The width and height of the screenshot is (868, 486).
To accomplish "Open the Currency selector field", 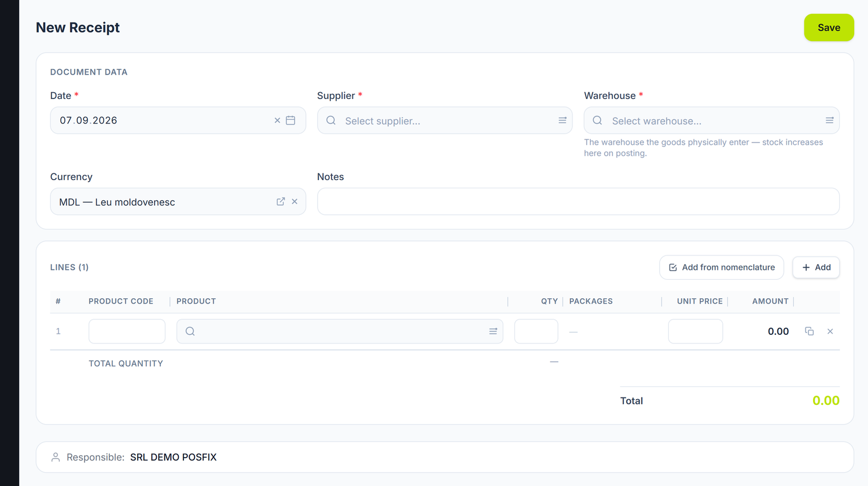I will (x=178, y=202).
